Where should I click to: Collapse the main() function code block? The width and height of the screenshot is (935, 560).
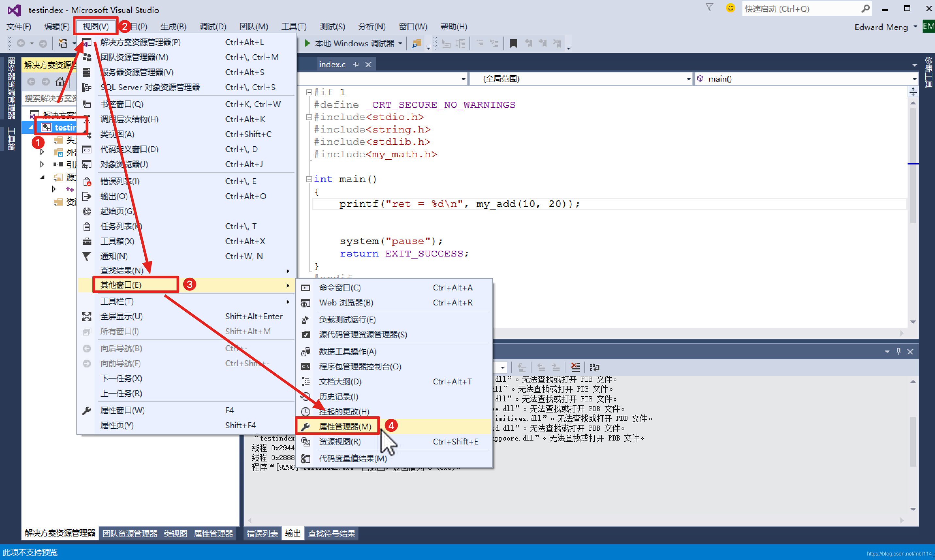309,179
